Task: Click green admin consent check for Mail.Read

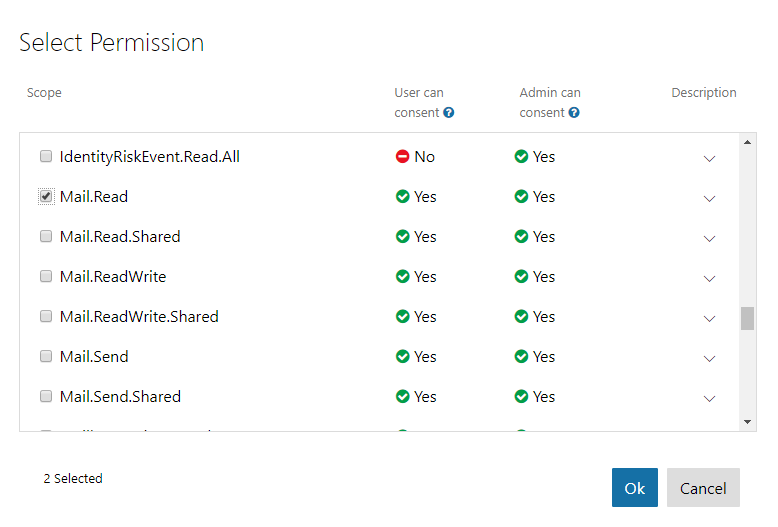Action: 521,197
